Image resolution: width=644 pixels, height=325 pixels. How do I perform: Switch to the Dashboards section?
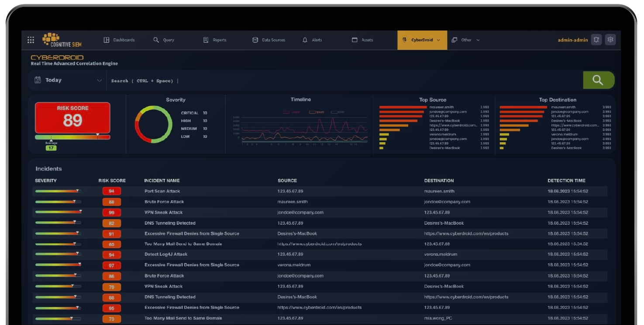pyautogui.click(x=121, y=39)
